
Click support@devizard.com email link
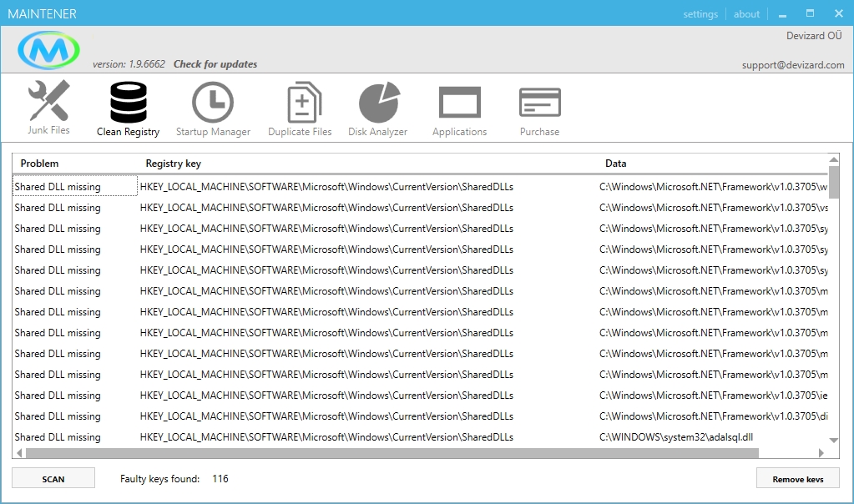[792, 65]
